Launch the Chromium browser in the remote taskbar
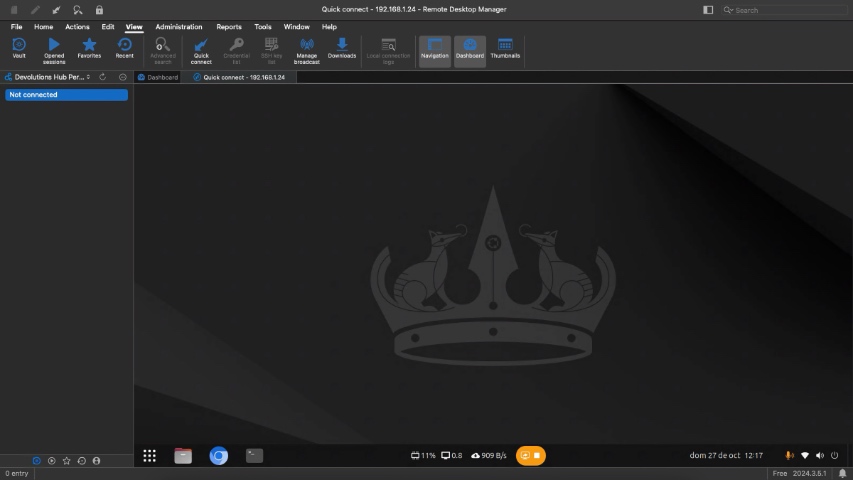This screenshot has width=853, height=480. (219, 456)
